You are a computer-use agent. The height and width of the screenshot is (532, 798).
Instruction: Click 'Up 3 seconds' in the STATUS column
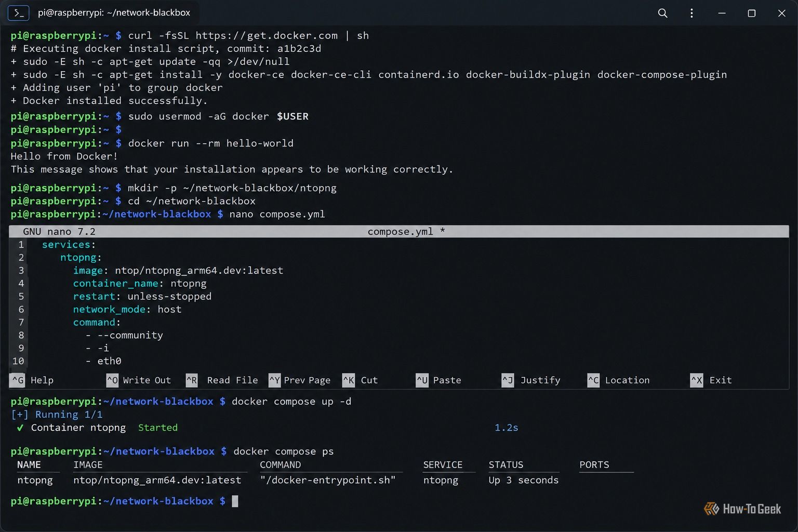pyautogui.click(x=524, y=481)
